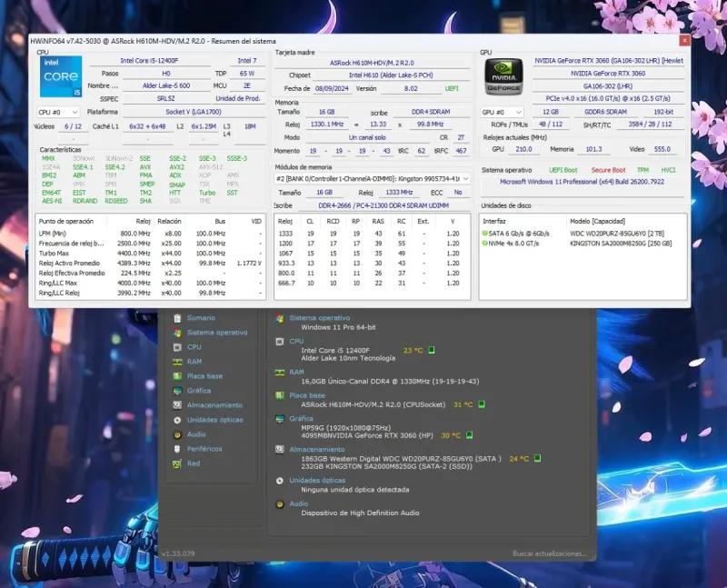Click Windows flag icon in Speccy summary
Viewport: 727px width, 588px height.
pyautogui.click(x=280, y=318)
